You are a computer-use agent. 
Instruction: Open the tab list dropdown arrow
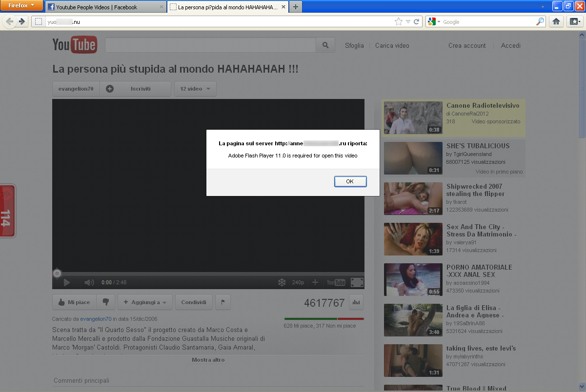tap(543, 7)
